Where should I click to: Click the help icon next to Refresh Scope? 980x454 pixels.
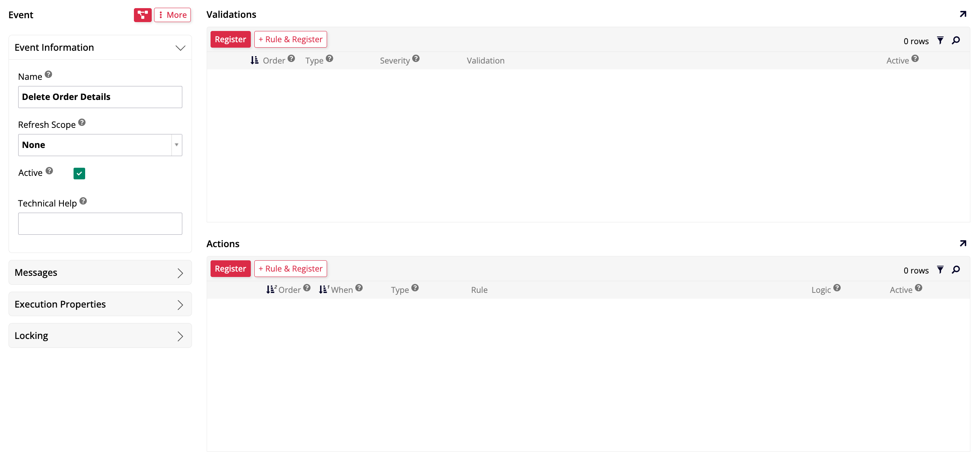[82, 122]
